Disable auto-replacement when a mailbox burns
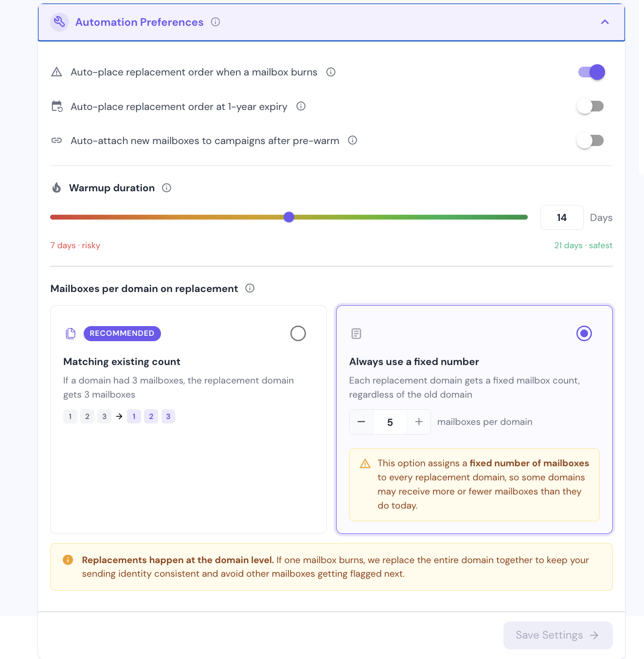The width and height of the screenshot is (644, 659). (591, 72)
